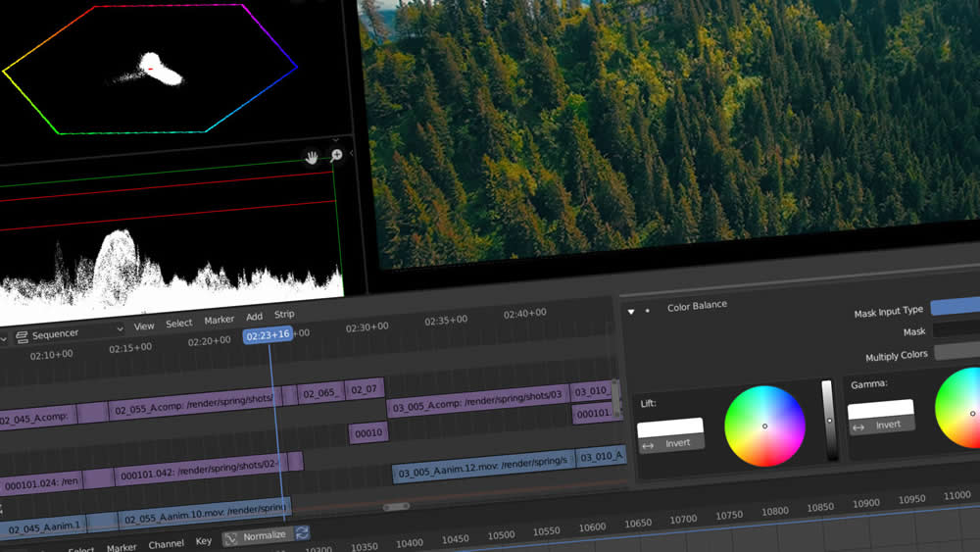Toggle Normalize in the graph editor
This screenshot has width=980, height=552.
point(265,536)
